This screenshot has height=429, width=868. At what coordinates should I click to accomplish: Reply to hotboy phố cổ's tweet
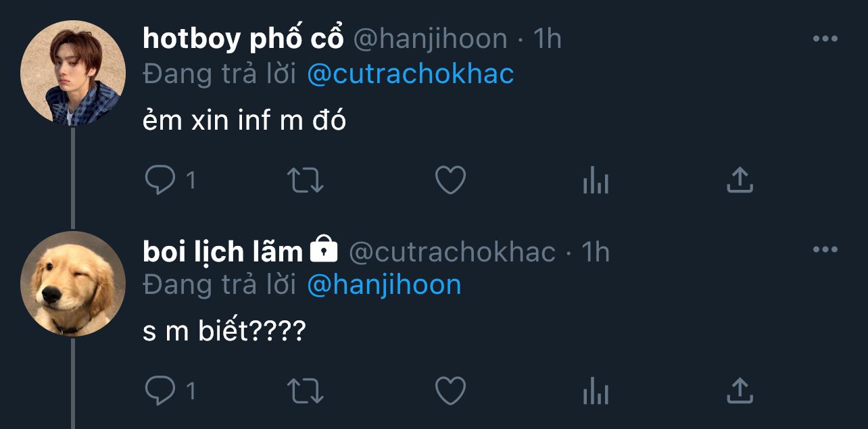coord(160,180)
